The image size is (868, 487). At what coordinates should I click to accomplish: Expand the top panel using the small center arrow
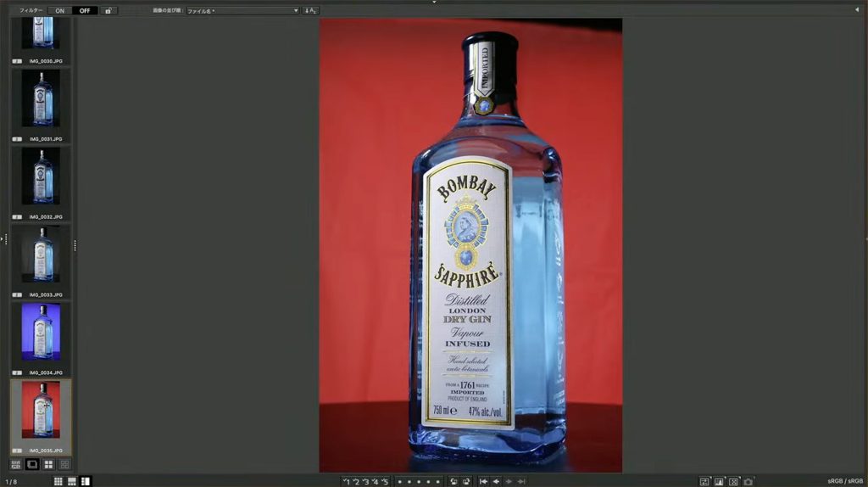pos(434,3)
